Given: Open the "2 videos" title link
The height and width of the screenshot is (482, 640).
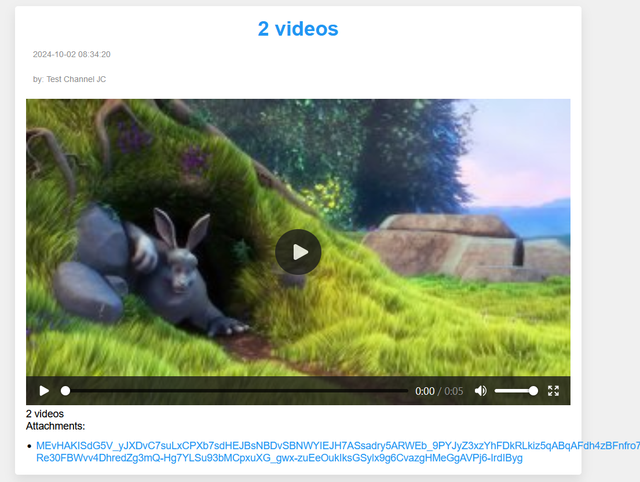Looking at the screenshot, I should [x=298, y=29].
